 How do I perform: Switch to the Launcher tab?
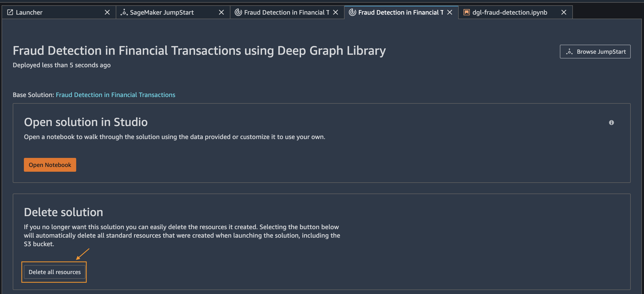(x=29, y=12)
